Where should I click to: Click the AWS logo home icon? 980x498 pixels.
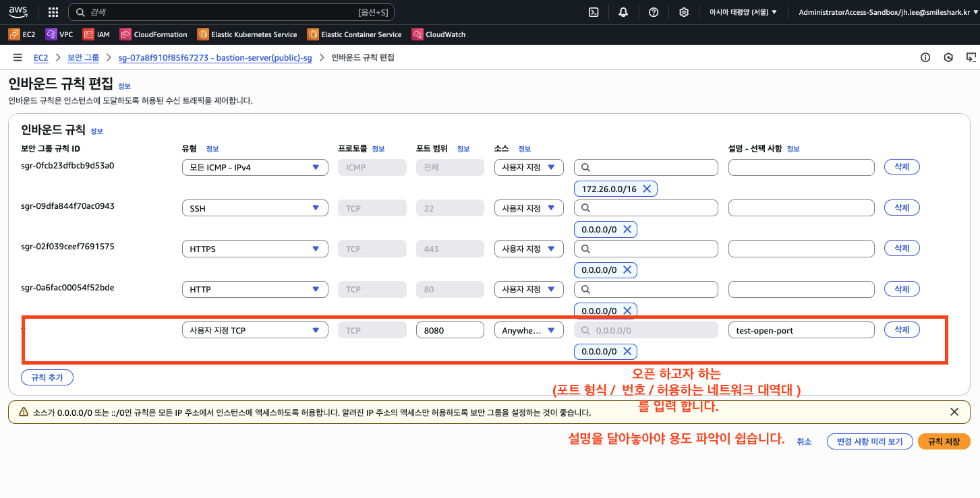point(18,12)
